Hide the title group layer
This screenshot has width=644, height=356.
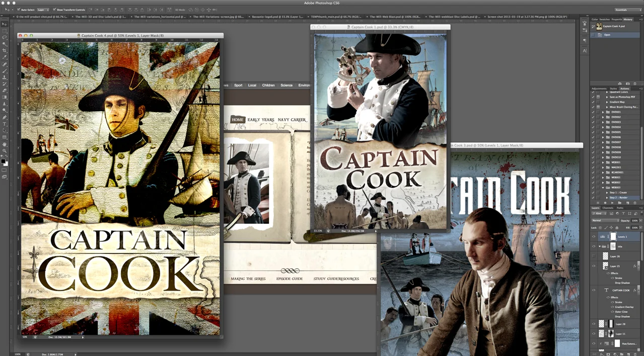594,246
